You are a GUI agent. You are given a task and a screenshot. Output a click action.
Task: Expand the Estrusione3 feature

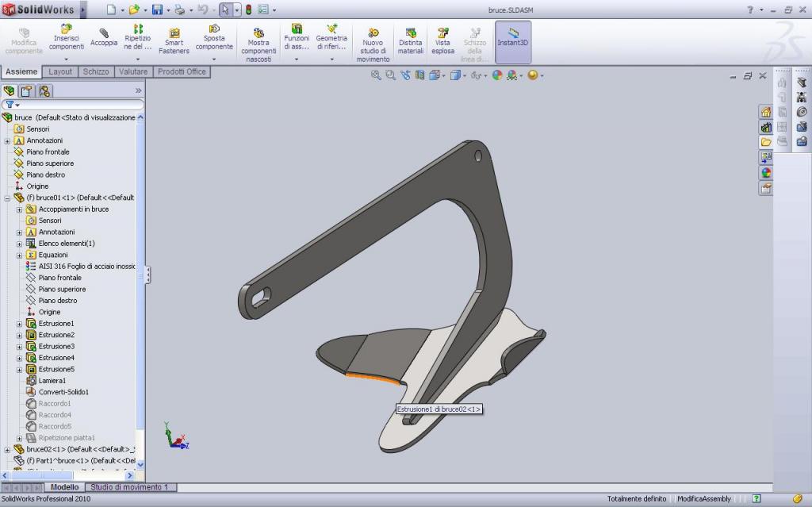[19, 347]
